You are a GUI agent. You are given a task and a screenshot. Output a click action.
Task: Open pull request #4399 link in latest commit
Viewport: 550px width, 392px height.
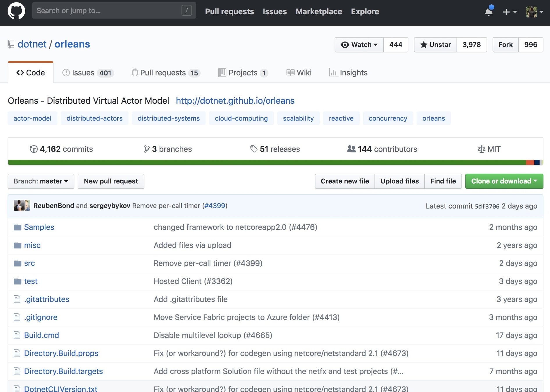[x=215, y=206]
